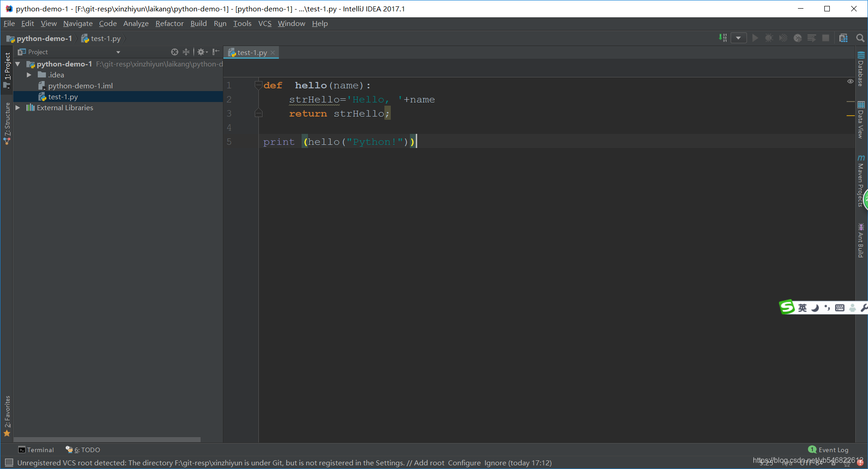Click Sogou input method S logo
The height and width of the screenshot is (469, 868).
point(787,307)
